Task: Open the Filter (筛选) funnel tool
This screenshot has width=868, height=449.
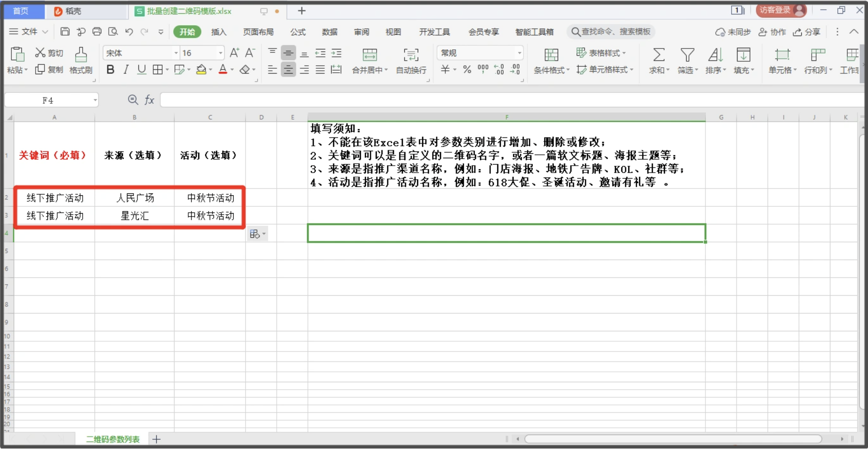Action: [x=687, y=54]
